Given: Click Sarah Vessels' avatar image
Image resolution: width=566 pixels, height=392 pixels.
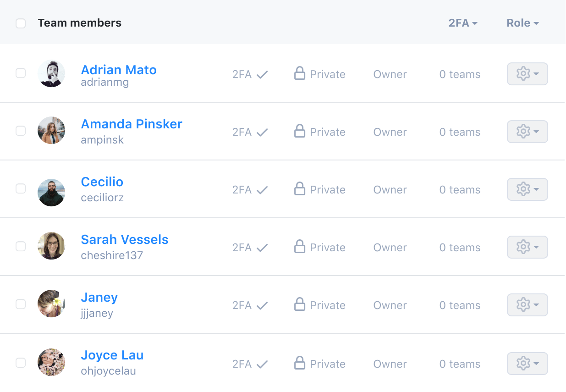Looking at the screenshot, I should [x=51, y=246].
